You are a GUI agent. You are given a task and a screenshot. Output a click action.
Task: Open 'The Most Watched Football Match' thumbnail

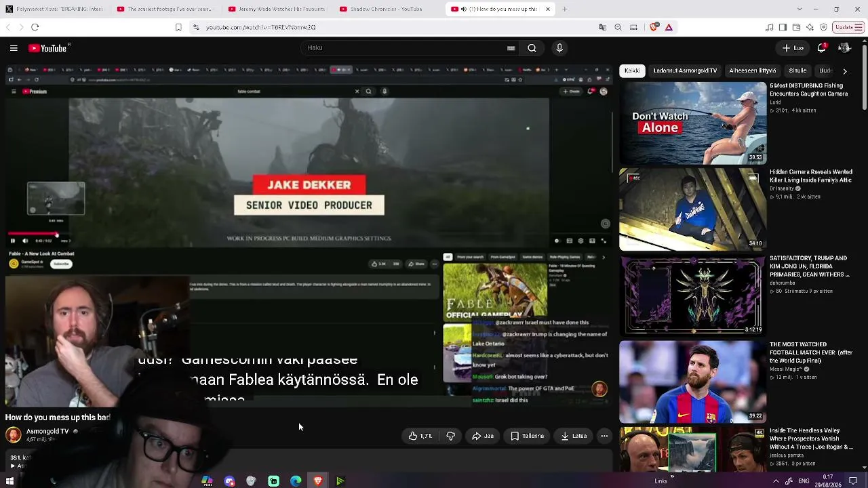coord(692,382)
